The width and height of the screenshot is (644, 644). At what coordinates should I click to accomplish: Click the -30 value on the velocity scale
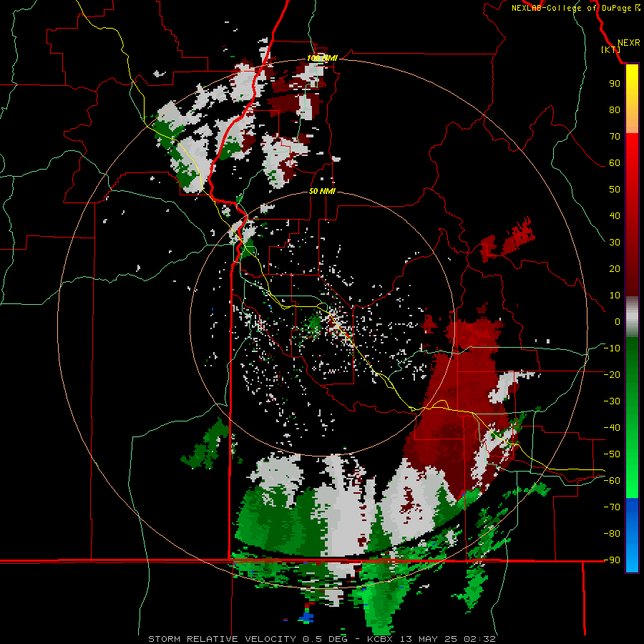coord(612,401)
